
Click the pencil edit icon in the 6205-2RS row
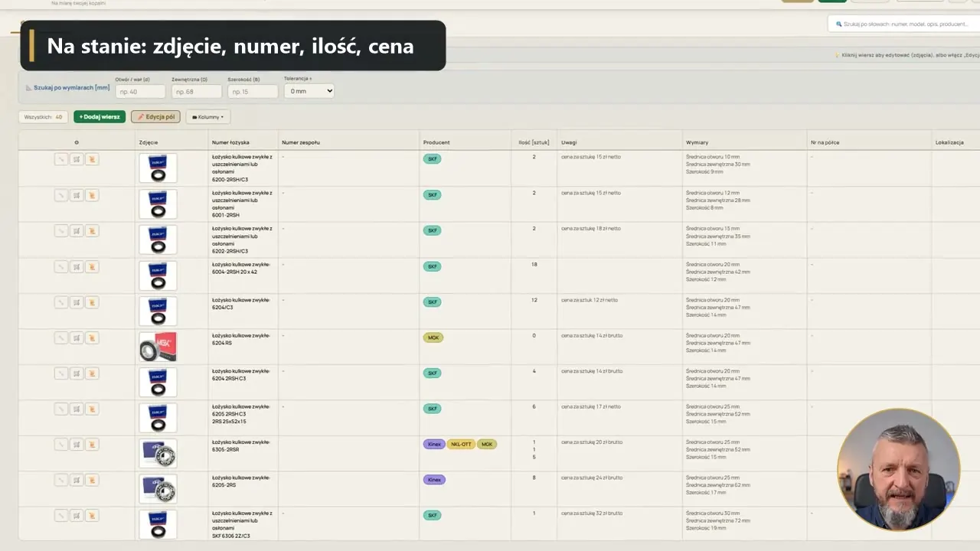coord(61,480)
